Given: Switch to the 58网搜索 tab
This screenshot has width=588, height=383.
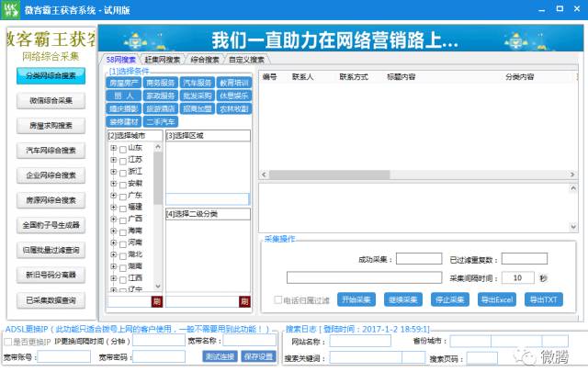Looking at the screenshot, I should click(120, 60).
